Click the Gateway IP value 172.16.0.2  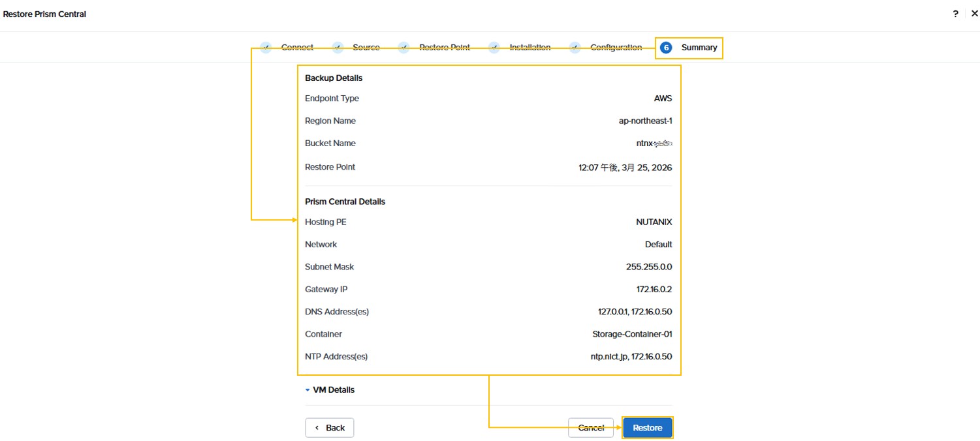(x=653, y=290)
